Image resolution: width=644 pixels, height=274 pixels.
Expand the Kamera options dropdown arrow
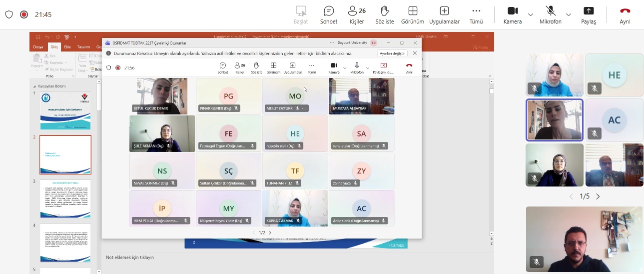coord(530,14)
